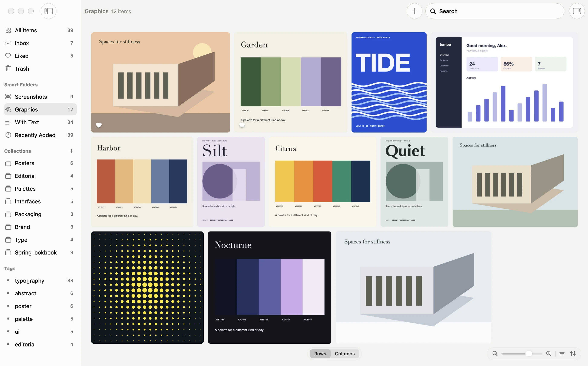Screen dimensions: 588x366
Task: Open the pale grey Spaces for stillness thumbnail
Action: 413,287
